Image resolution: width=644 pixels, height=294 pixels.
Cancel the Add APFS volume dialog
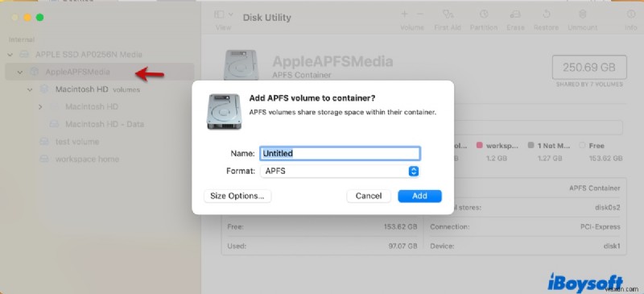(369, 196)
